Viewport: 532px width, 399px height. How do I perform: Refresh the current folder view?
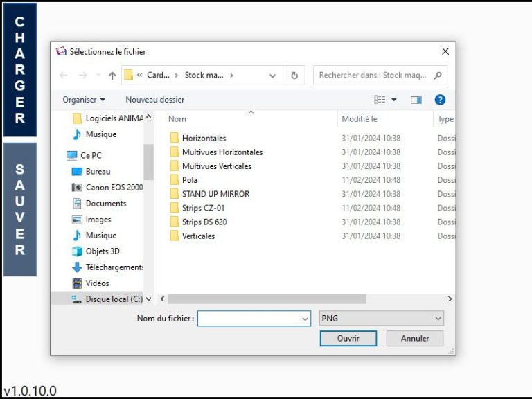tap(294, 76)
